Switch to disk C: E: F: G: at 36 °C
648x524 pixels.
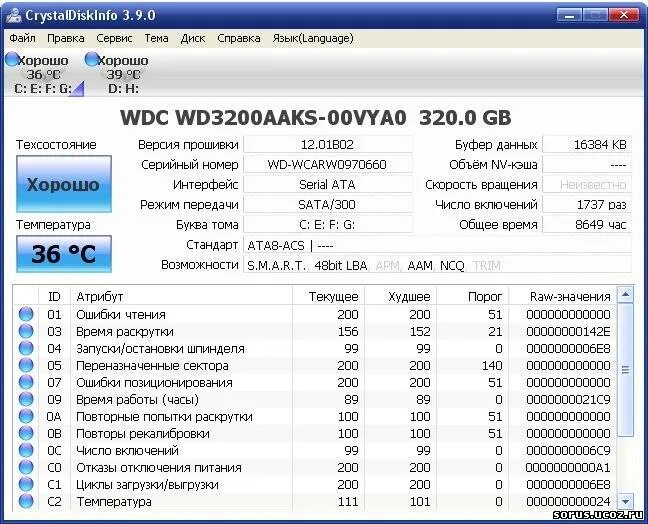click(45, 74)
